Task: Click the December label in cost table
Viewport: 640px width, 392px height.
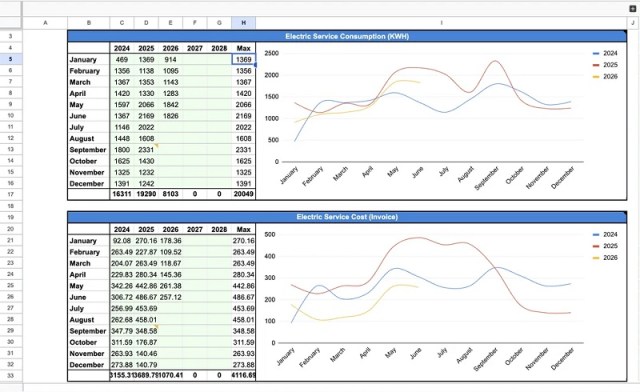Action: (x=87, y=365)
